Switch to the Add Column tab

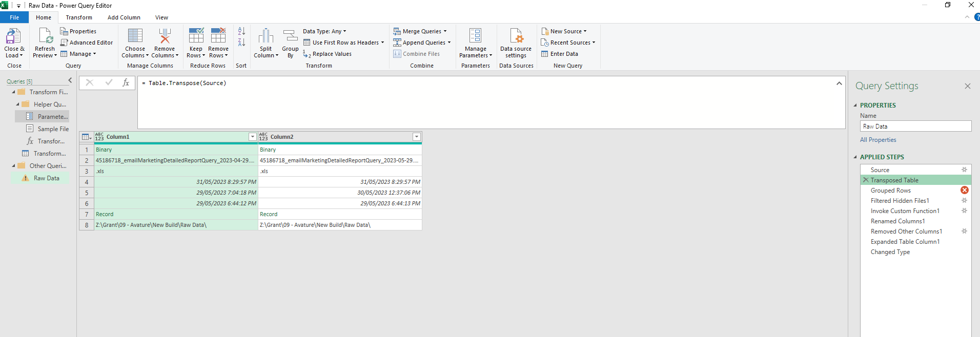[124, 17]
